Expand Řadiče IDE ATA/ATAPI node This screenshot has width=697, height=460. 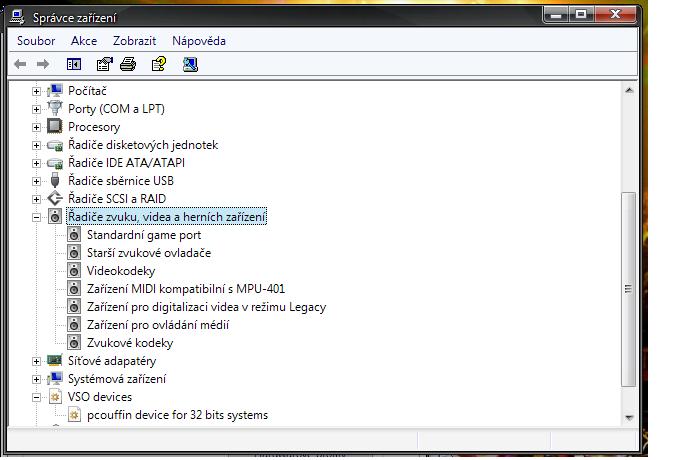tap(36, 164)
